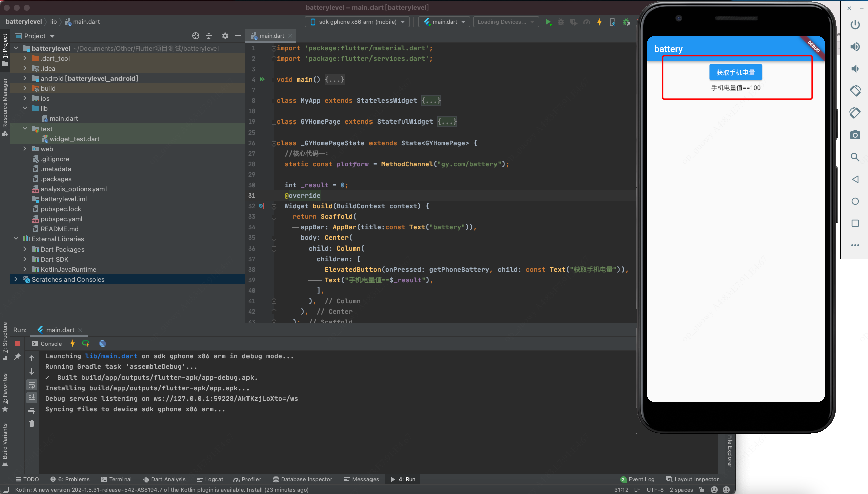The image size is (868, 494).
Task: Toggle emulator power button
Action: 855,24
